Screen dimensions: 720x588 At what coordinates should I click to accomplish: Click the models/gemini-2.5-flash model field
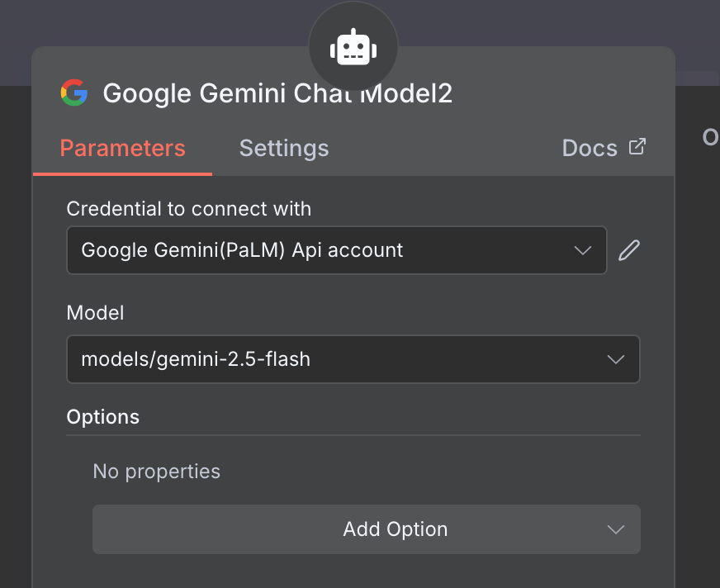330,359
